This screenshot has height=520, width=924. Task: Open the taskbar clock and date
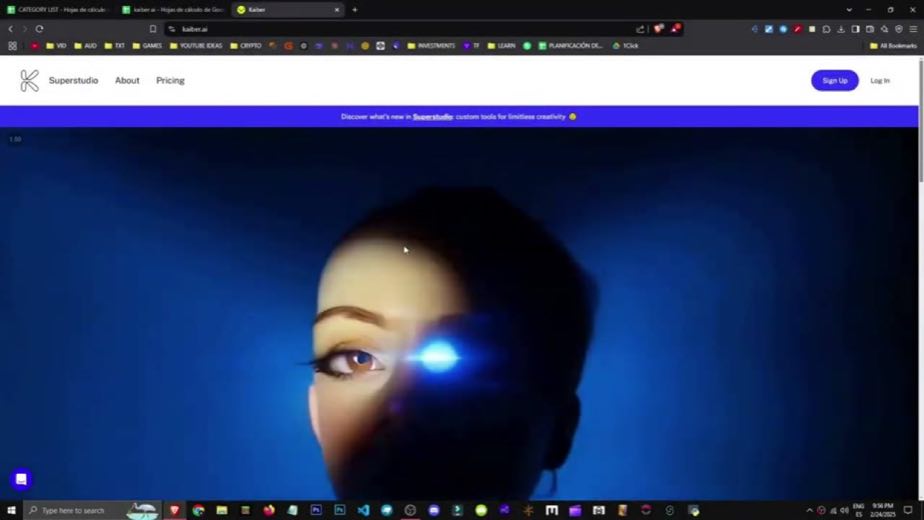pyautogui.click(x=882, y=511)
